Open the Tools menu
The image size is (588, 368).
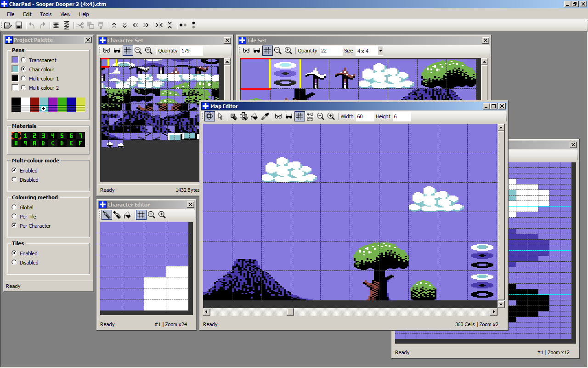point(46,14)
